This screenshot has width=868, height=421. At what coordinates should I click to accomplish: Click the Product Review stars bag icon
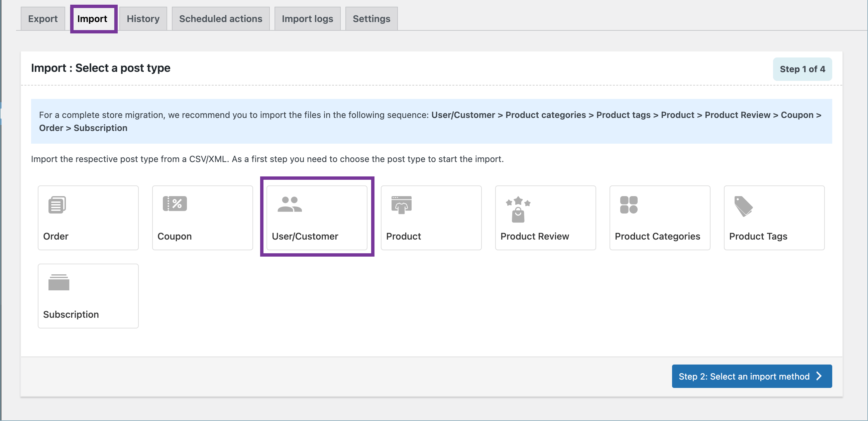(x=518, y=210)
